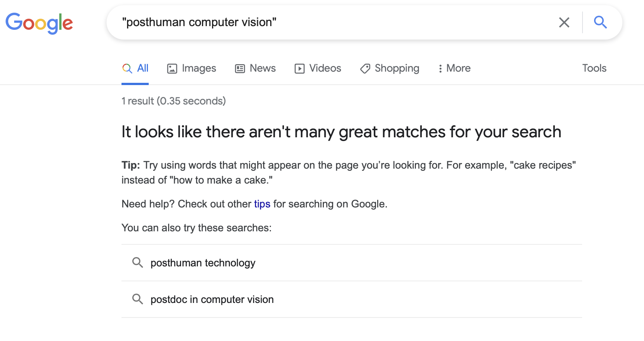Click the magnifier icon on the All tab

point(126,69)
